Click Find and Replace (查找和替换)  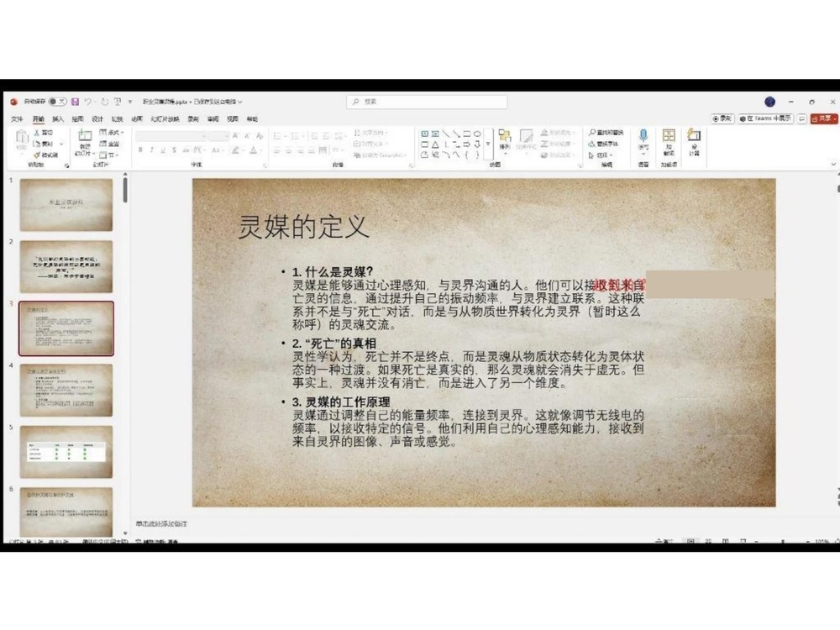coord(606,133)
